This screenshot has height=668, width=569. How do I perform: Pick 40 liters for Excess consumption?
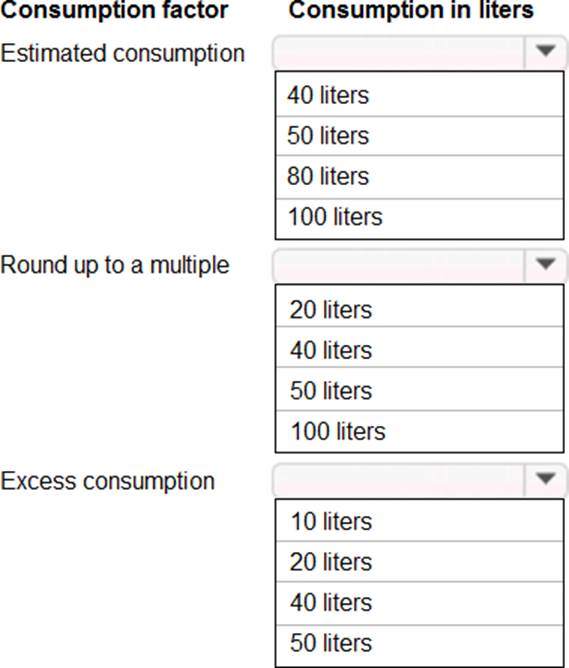[420, 602]
